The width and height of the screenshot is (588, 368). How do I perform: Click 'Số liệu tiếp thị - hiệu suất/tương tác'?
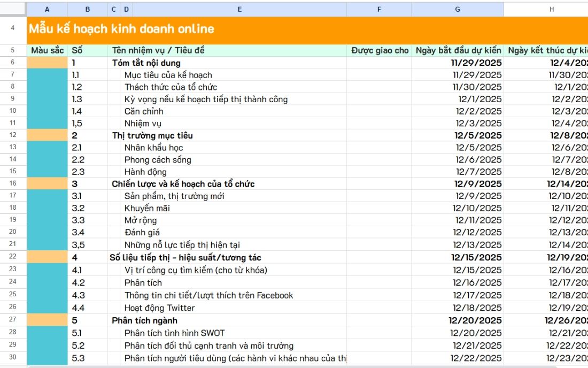[185, 257]
